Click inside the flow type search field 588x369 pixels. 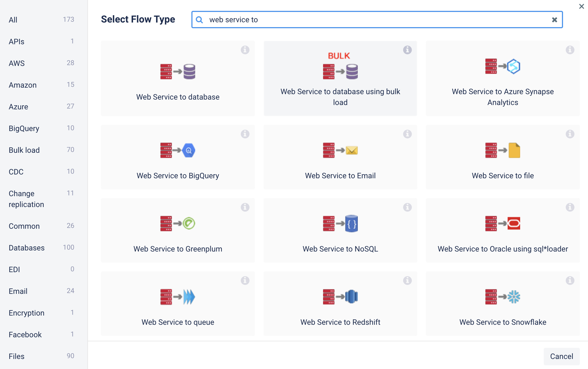tap(375, 20)
